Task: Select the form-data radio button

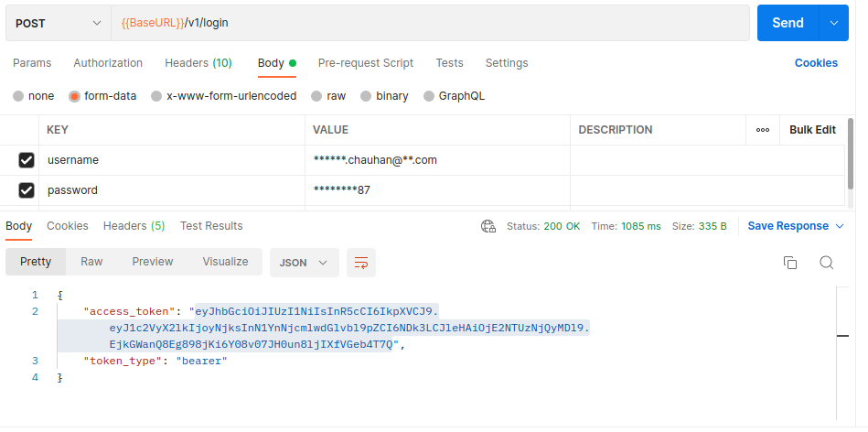Action: pyautogui.click(x=74, y=96)
